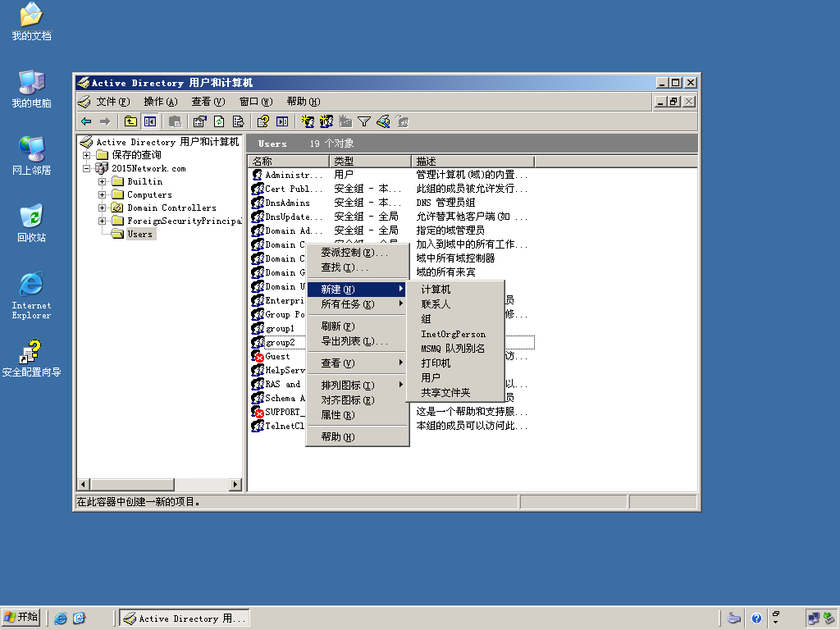Click the blue help icon in the tray

[756, 619]
